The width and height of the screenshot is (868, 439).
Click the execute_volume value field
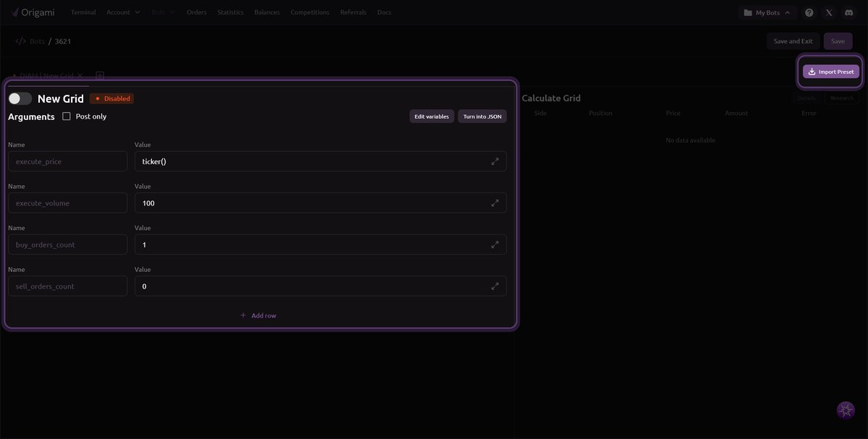pos(311,203)
